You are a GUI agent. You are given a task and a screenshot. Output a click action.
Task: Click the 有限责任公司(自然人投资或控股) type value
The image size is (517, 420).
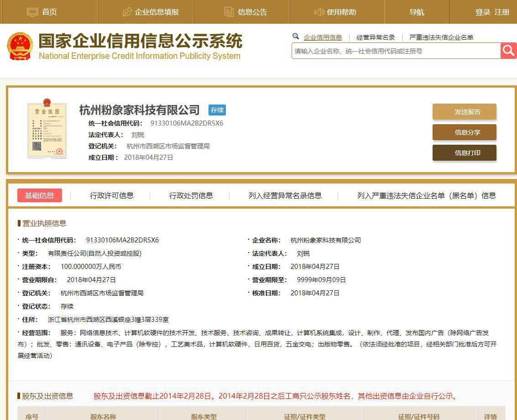[x=94, y=253]
